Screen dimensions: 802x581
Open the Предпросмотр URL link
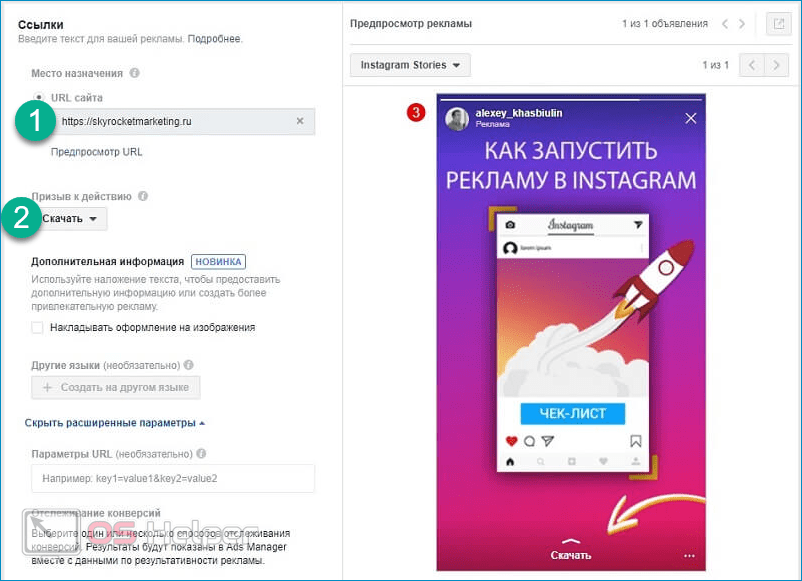(x=96, y=152)
